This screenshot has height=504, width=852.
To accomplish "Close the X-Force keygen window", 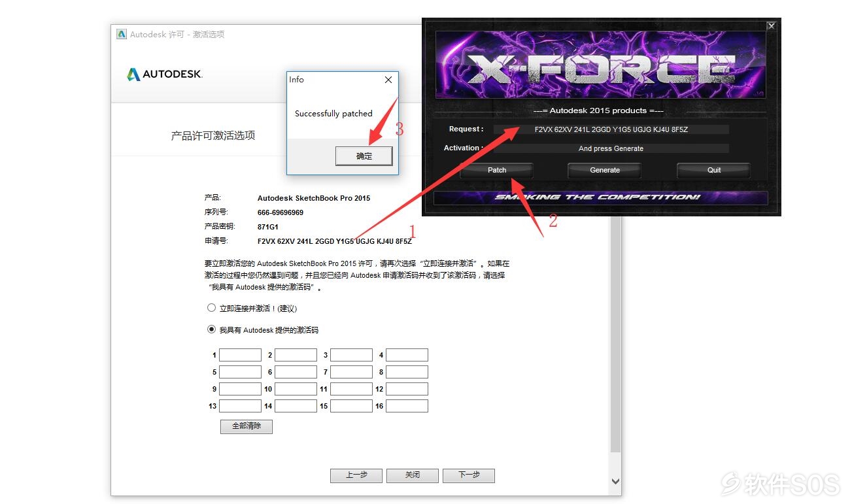I will (x=771, y=26).
